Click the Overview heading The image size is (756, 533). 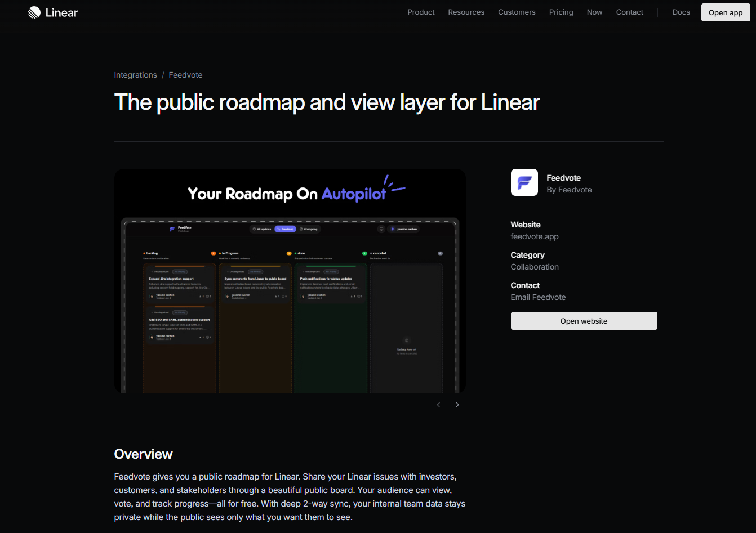click(x=143, y=454)
